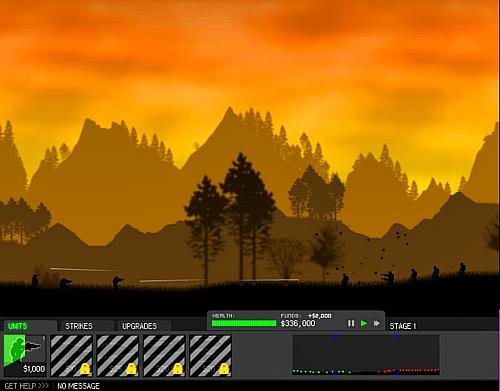Click the yellow padlock on first locked slot
This screenshot has height=391, width=500.
point(85,369)
